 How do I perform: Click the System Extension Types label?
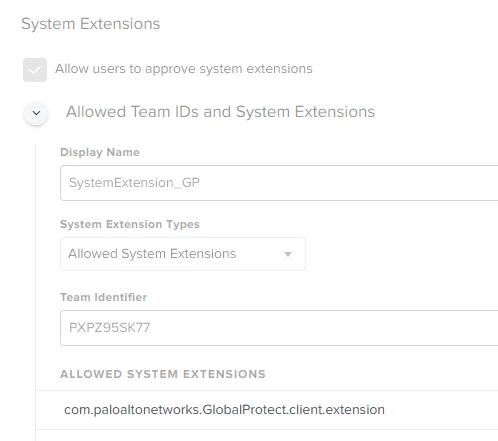tap(130, 224)
